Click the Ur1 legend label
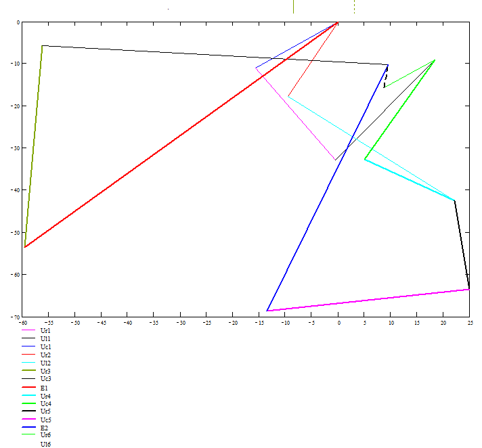The height and width of the screenshot is (448, 482). [45, 331]
